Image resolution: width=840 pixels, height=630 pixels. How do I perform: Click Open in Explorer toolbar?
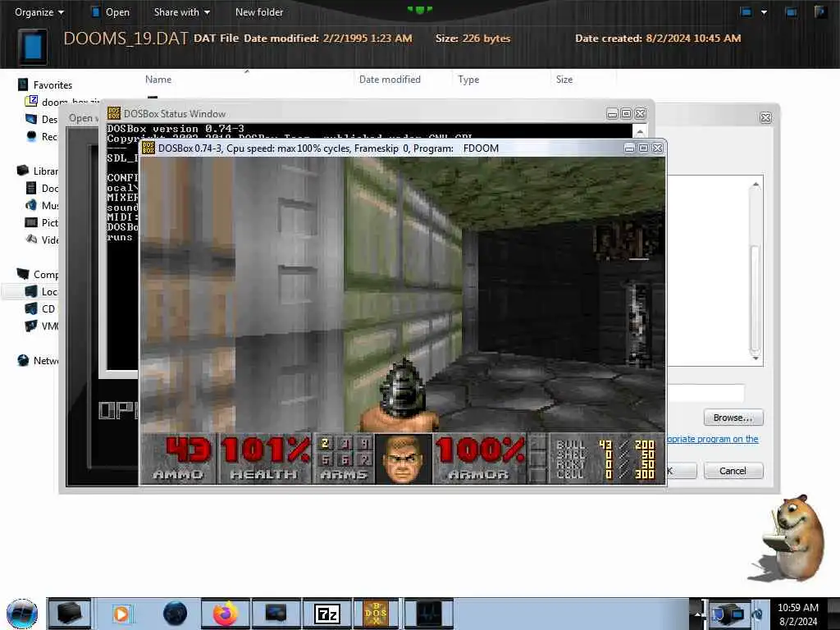tap(111, 11)
